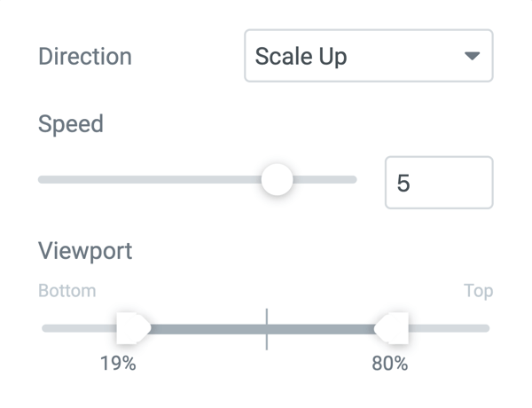Click the Viewport center tick marker
This screenshot has height=408, width=532.
tap(266, 328)
